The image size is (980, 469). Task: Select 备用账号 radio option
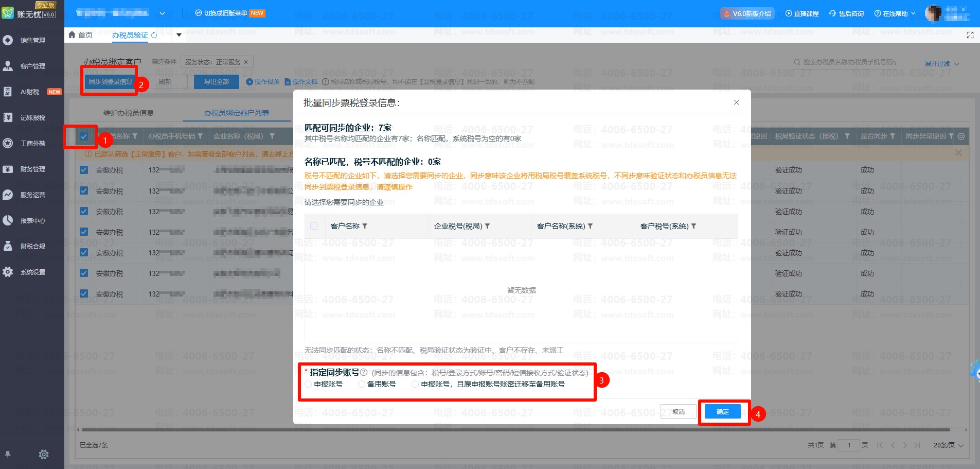362,384
